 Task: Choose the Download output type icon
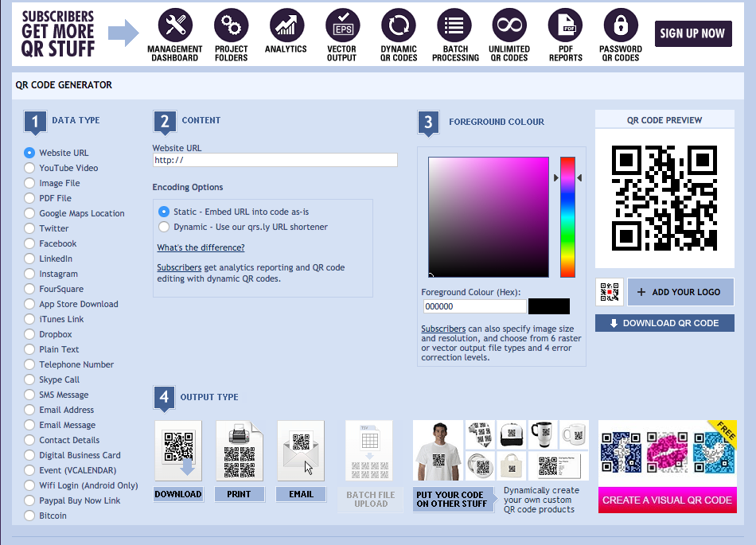[x=178, y=450]
